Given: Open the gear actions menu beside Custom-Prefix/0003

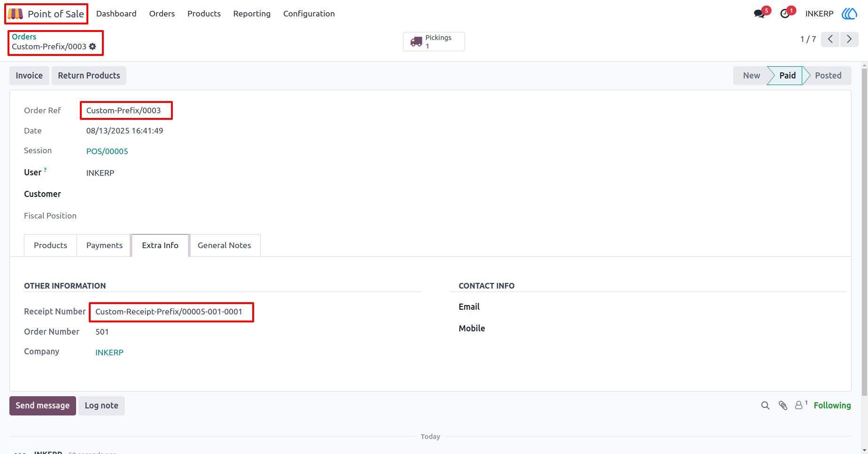Looking at the screenshot, I should click(x=93, y=47).
